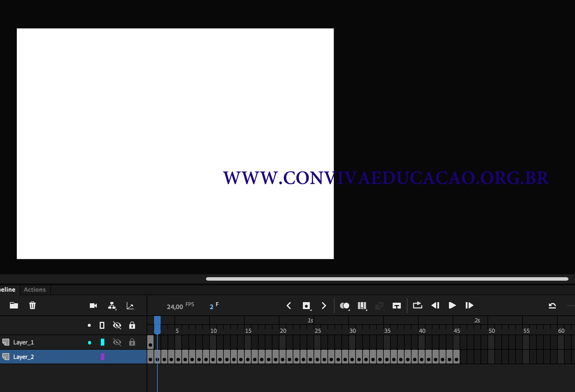Toggle visibility of Layer_1

[x=117, y=342]
